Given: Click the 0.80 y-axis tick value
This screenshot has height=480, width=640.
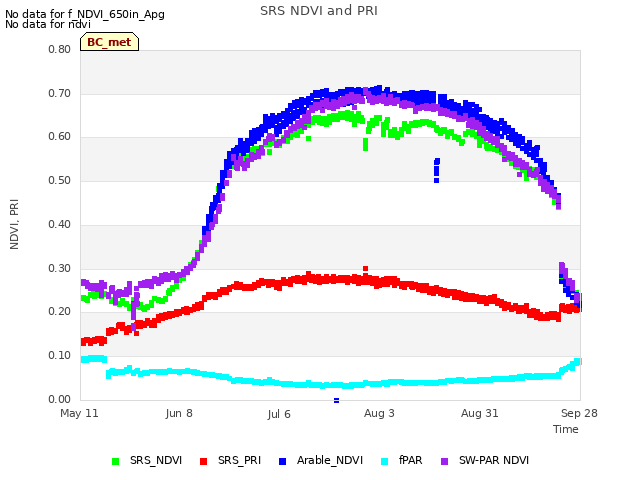Looking at the screenshot, I should click(x=60, y=49).
